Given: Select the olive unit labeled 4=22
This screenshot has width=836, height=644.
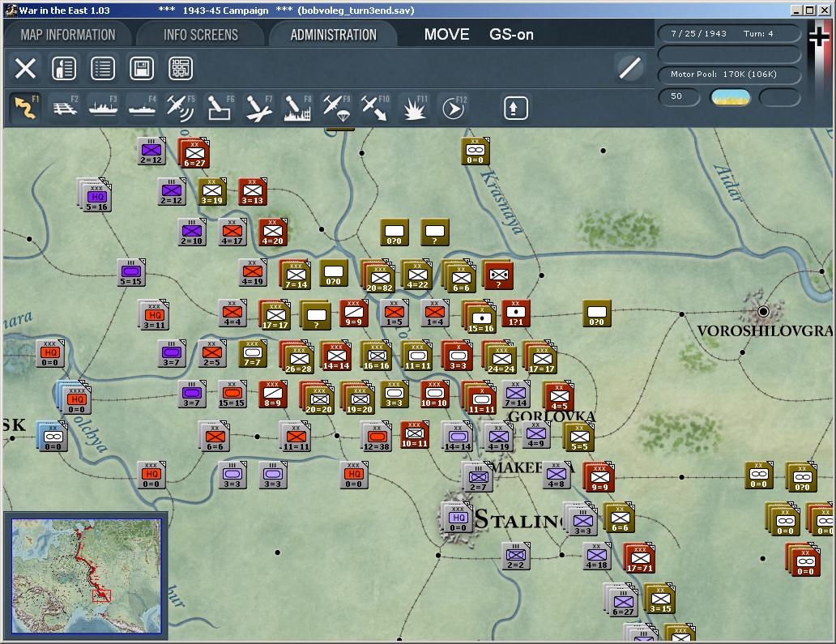Looking at the screenshot, I should click(417, 275).
